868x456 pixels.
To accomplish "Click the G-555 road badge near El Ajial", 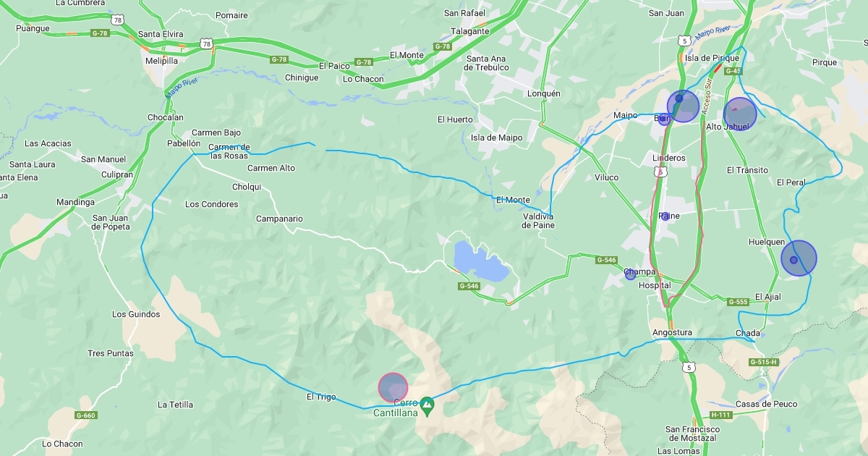I will pos(738,302).
